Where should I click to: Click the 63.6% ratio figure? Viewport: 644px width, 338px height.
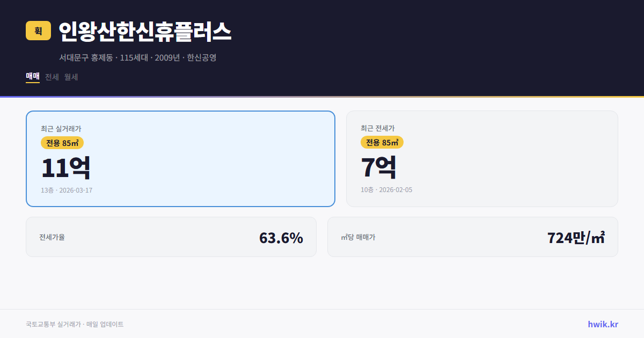(x=281, y=237)
